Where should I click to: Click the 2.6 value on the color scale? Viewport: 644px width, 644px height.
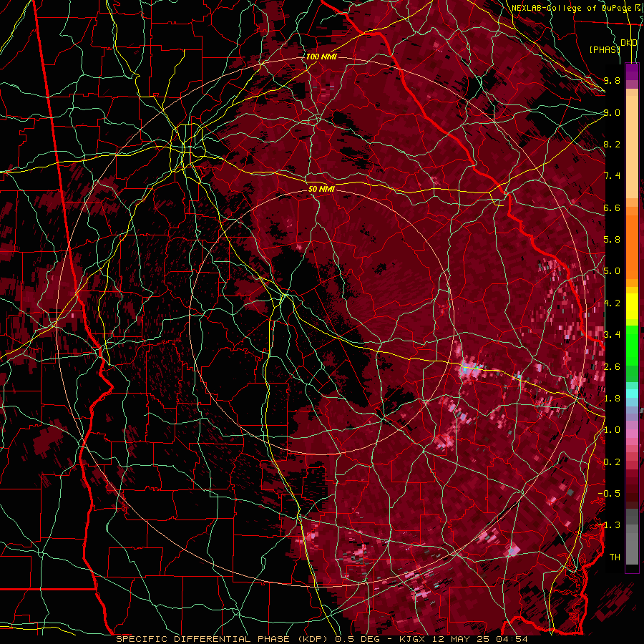pyautogui.click(x=612, y=367)
